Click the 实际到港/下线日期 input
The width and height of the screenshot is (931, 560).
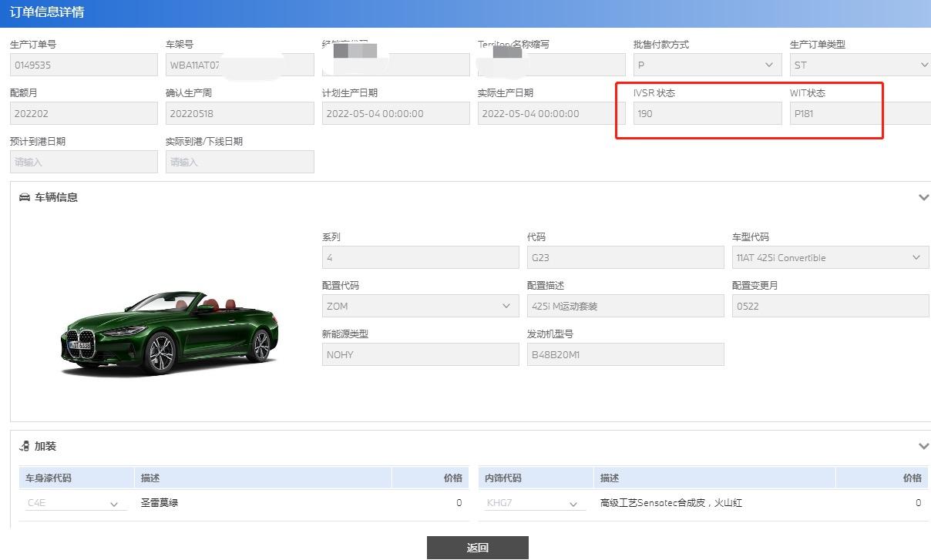click(x=240, y=162)
